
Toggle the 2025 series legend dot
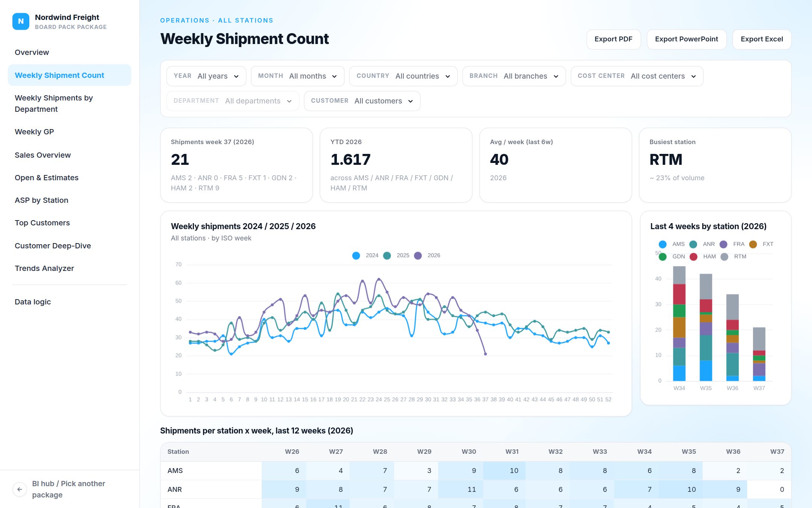pyautogui.click(x=387, y=256)
